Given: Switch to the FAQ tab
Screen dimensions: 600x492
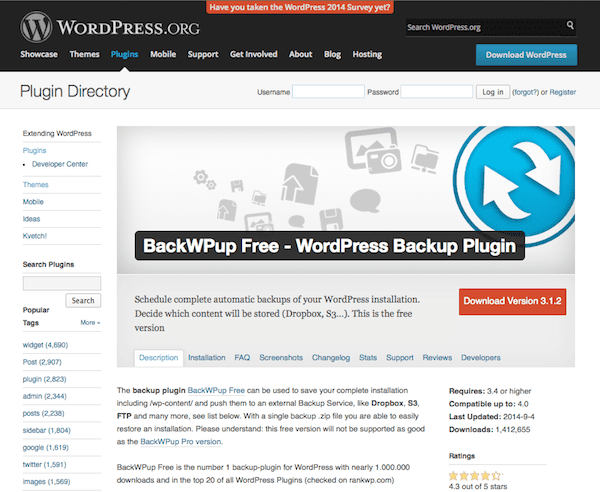Looking at the screenshot, I should pyautogui.click(x=242, y=358).
